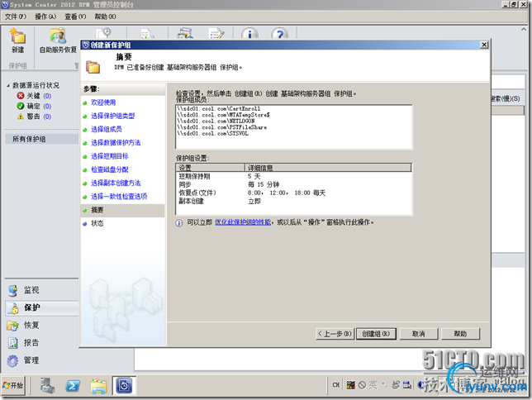The height and width of the screenshot is (400, 532).
Task: Open the 管理 management workspace
Action: (x=42, y=360)
